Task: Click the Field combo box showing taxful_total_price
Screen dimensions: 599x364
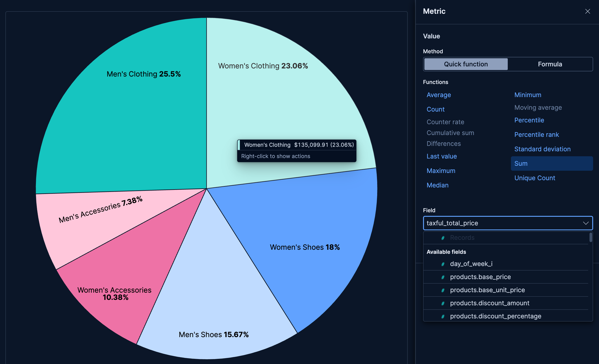Action: (508, 223)
